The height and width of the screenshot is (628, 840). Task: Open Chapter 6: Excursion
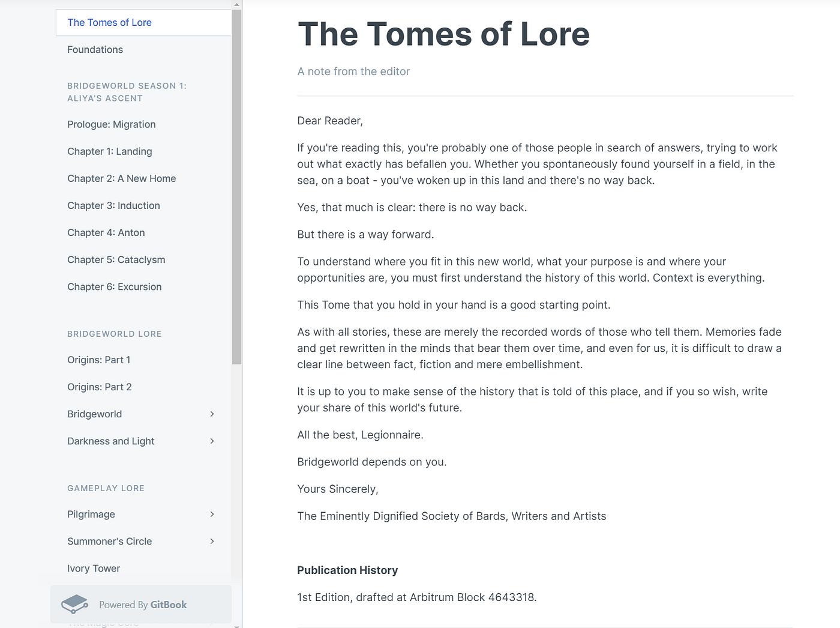[114, 287]
